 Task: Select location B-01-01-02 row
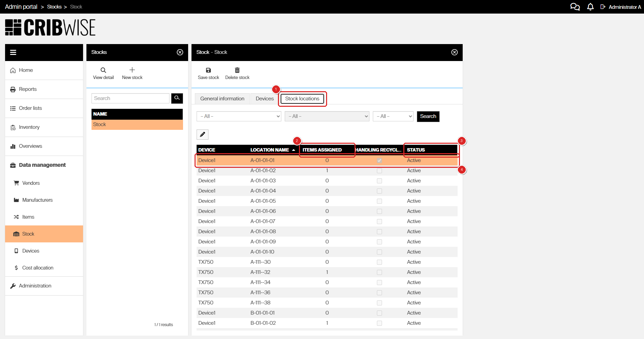327,323
